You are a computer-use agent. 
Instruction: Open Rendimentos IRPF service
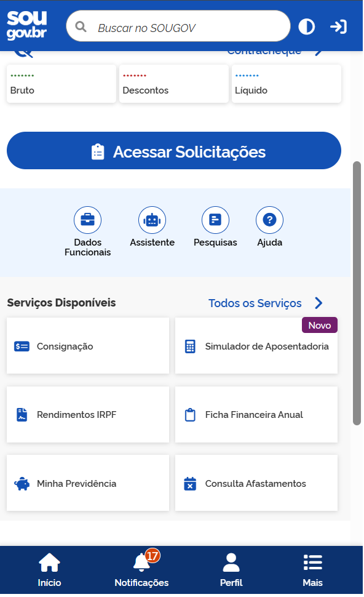pyautogui.click(x=88, y=416)
